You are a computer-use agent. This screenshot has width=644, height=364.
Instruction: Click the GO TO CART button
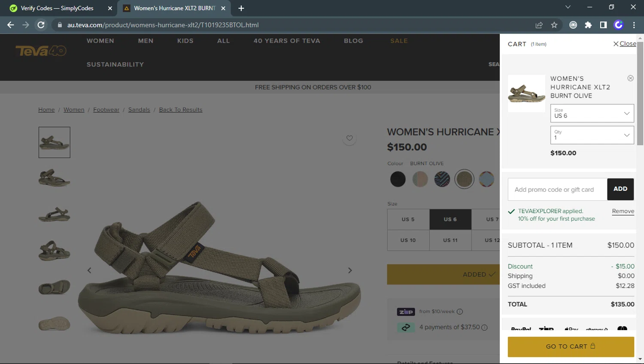571,346
